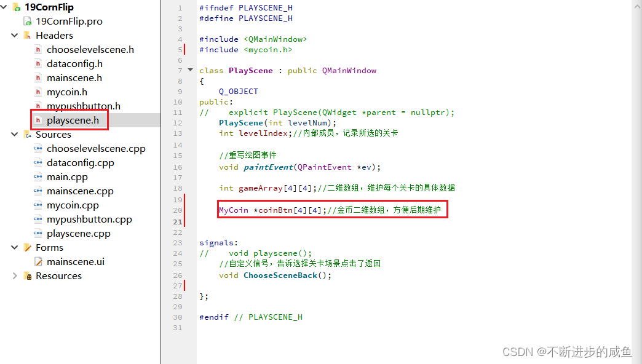Open main.cpp from the tree
Image resolution: width=642 pixels, height=364 pixels.
67,177
